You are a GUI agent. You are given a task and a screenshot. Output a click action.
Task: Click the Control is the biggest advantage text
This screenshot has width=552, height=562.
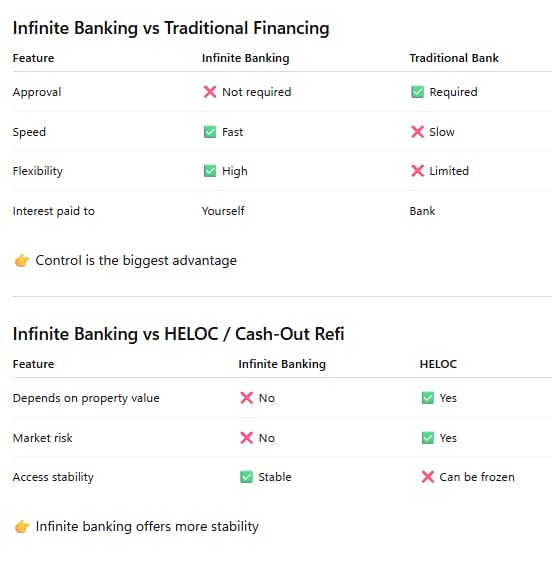[136, 261]
